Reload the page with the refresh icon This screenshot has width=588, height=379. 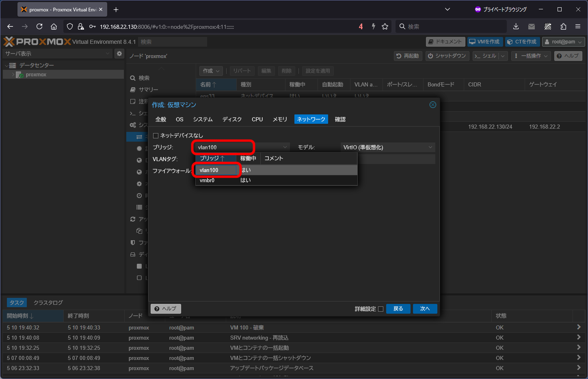pyautogui.click(x=39, y=26)
